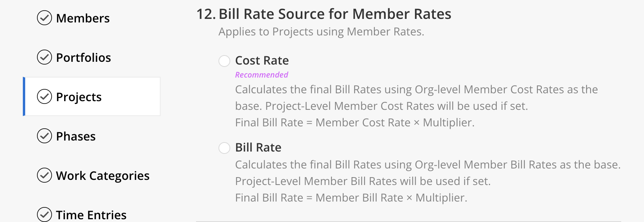Select the Projects sidebar tab label
The width and height of the screenshot is (644, 222).
[x=79, y=97]
